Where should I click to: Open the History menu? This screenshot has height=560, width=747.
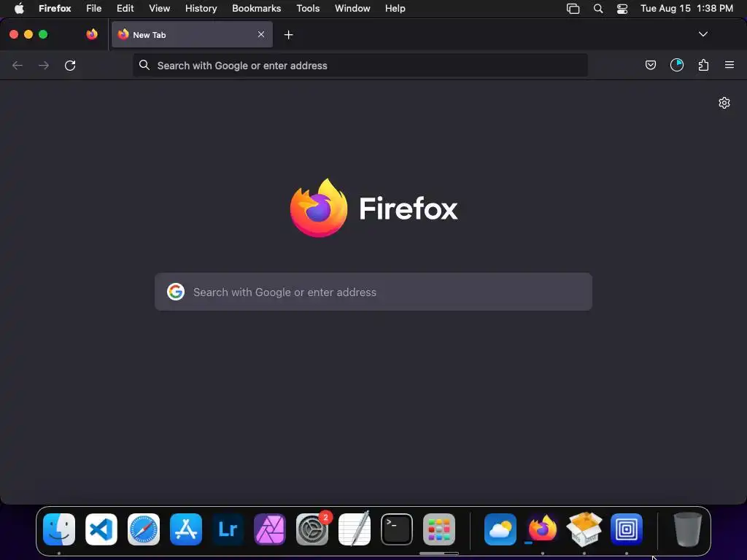click(x=201, y=9)
